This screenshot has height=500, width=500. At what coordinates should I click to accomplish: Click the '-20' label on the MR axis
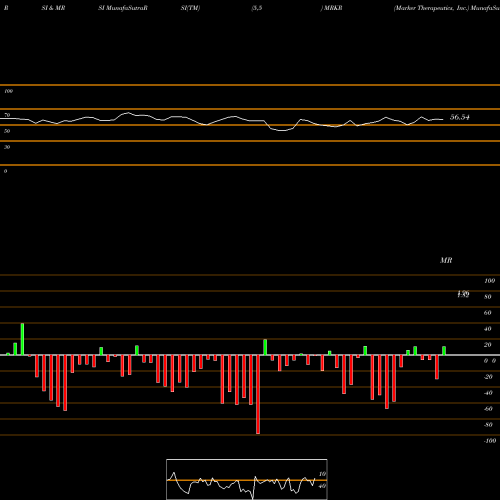[x=488, y=377]
